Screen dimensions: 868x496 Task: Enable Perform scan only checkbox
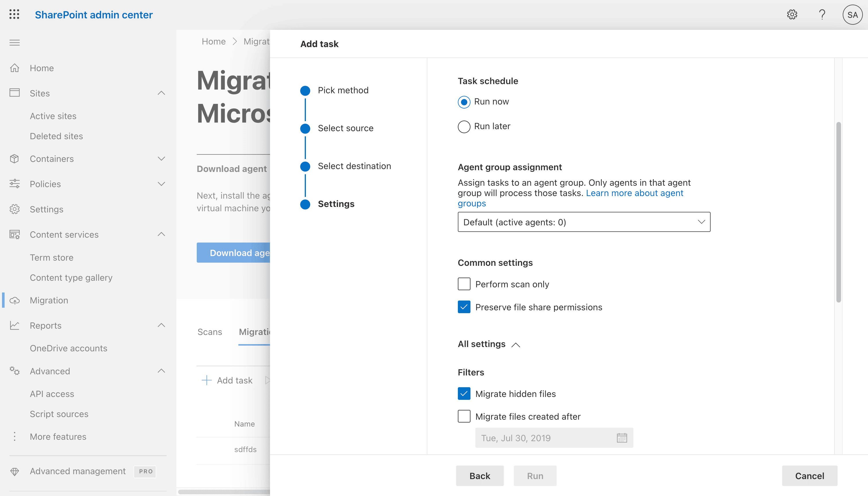(464, 284)
